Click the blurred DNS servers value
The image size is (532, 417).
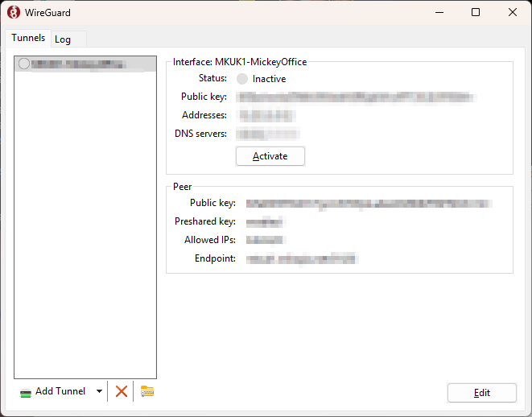point(268,134)
